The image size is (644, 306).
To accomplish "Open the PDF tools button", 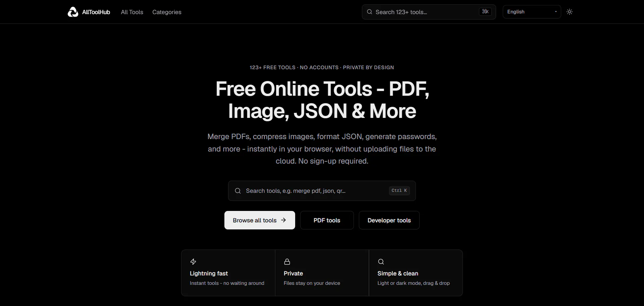I will pos(327,220).
